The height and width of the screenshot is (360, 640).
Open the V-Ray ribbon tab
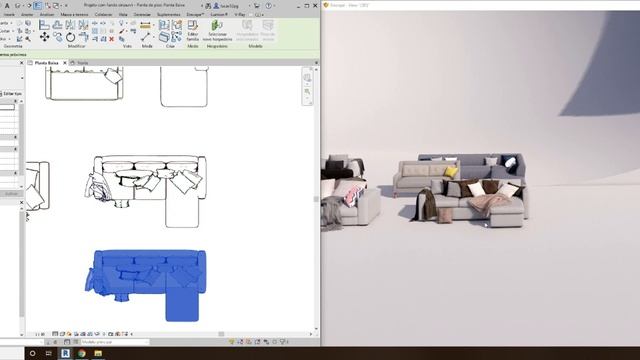(240, 15)
